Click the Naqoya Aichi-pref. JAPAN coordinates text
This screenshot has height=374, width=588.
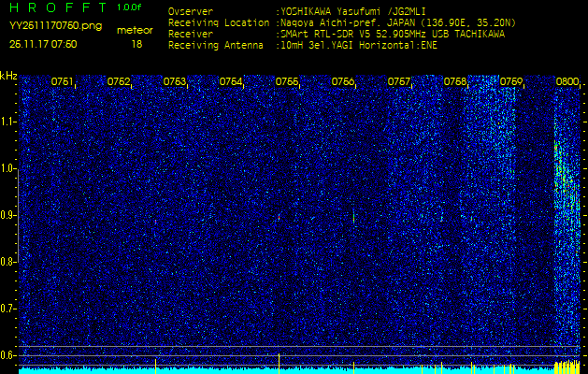pos(398,23)
